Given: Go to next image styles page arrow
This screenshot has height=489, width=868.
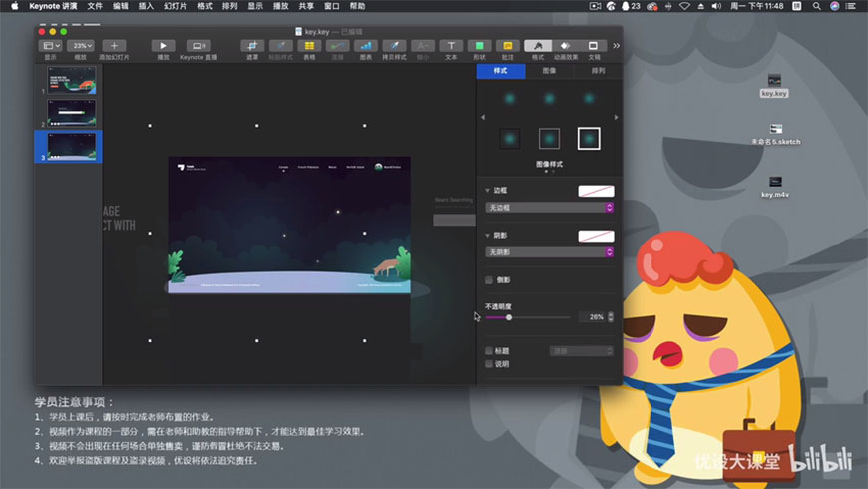Looking at the screenshot, I should pyautogui.click(x=617, y=117).
